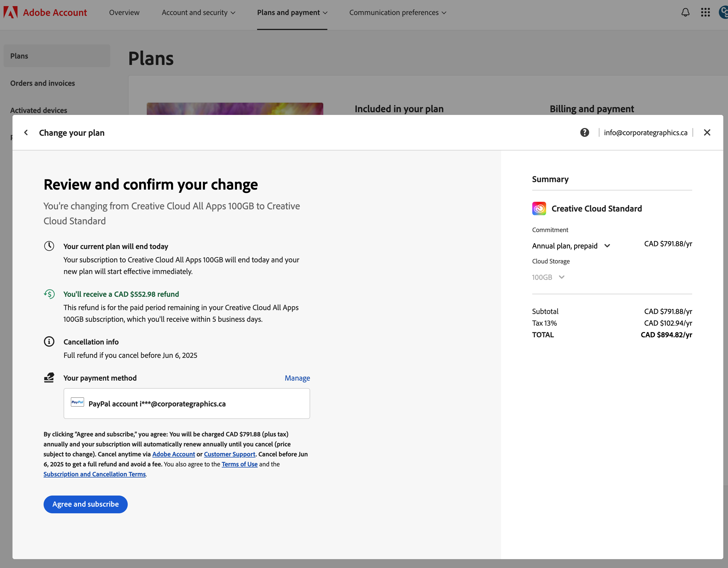Open the 100GB cloud storage dropdown
This screenshot has height=568, width=728.
pyautogui.click(x=548, y=277)
